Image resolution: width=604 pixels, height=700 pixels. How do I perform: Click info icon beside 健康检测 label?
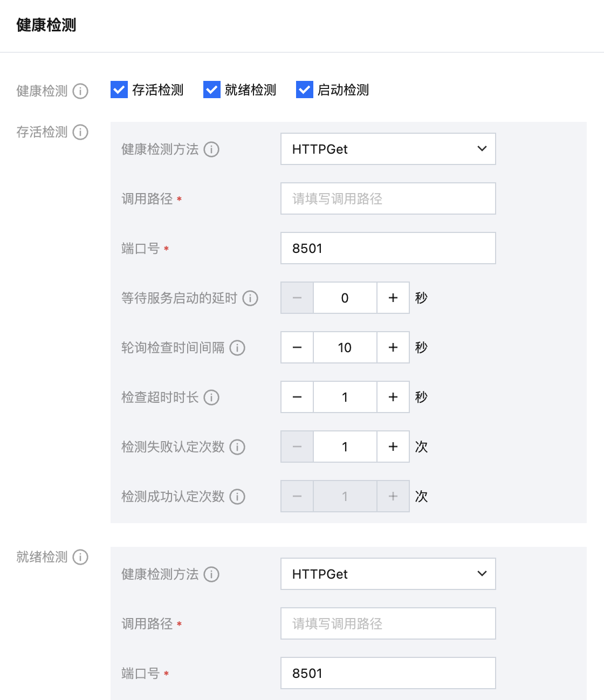pos(80,91)
